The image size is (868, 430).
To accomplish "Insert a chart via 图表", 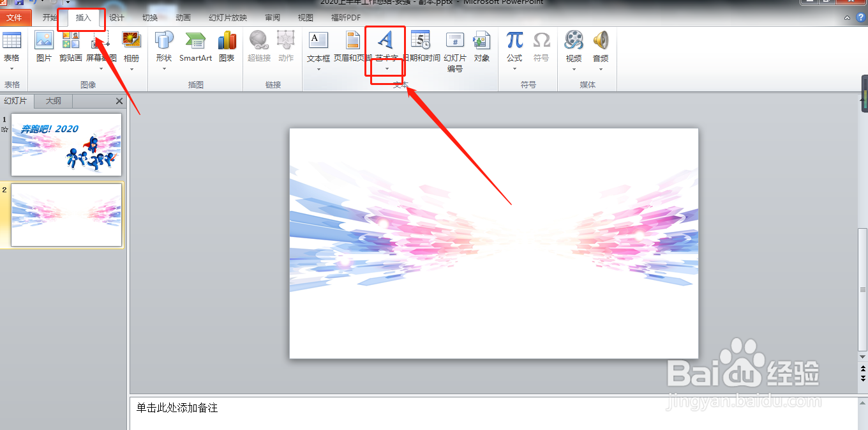I will click(x=227, y=40).
